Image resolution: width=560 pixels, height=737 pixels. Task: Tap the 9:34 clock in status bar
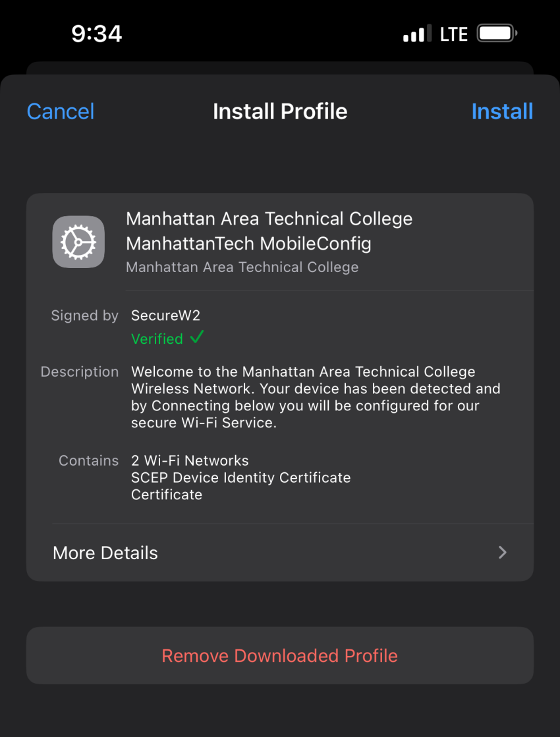(97, 34)
